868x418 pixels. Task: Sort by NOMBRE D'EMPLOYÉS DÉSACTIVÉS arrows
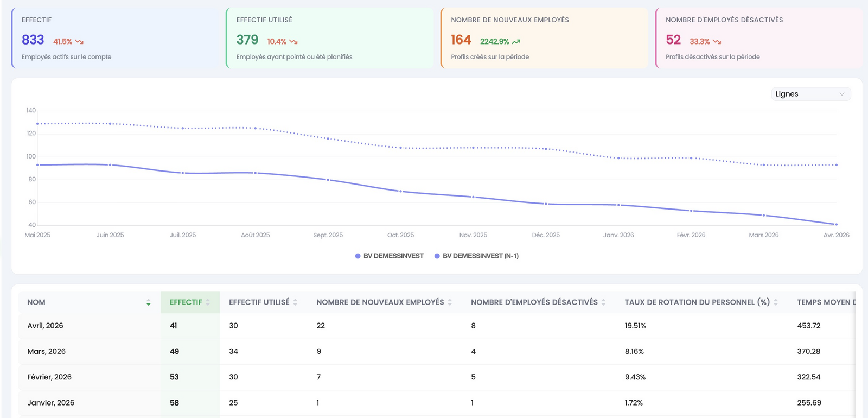click(x=603, y=302)
